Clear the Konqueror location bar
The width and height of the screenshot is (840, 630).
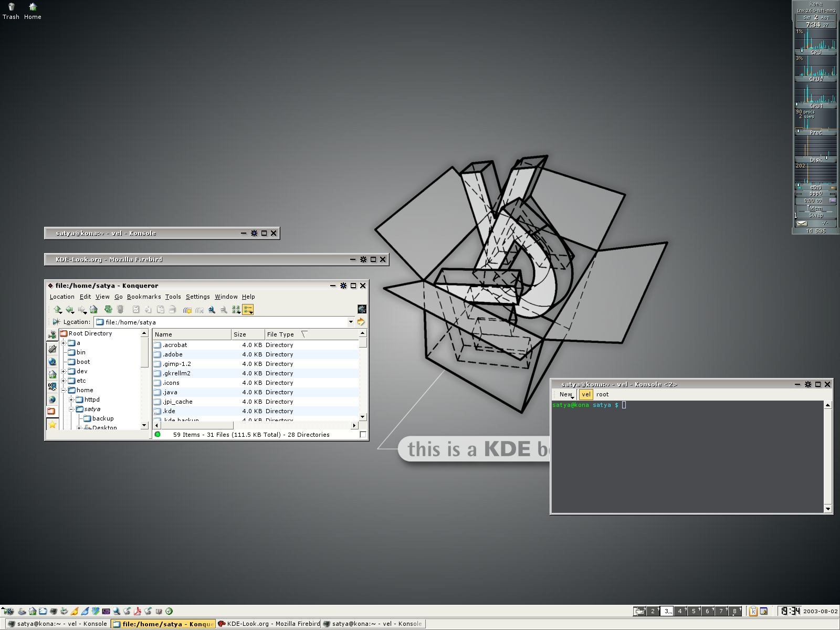click(56, 322)
